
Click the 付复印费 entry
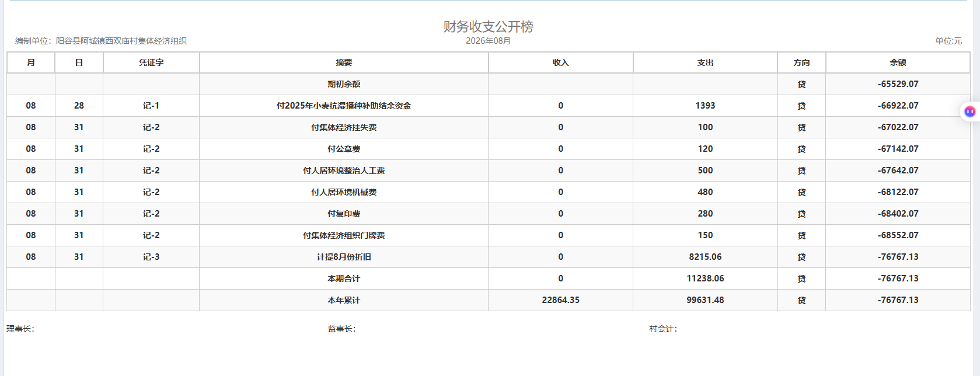[x=344, y=214]
